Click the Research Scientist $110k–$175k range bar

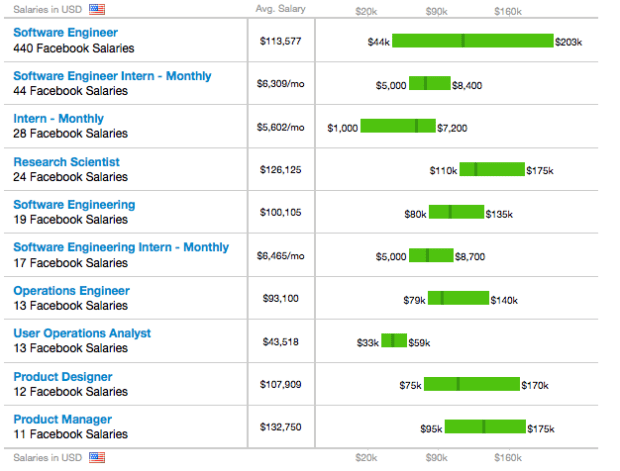point(492,169)
